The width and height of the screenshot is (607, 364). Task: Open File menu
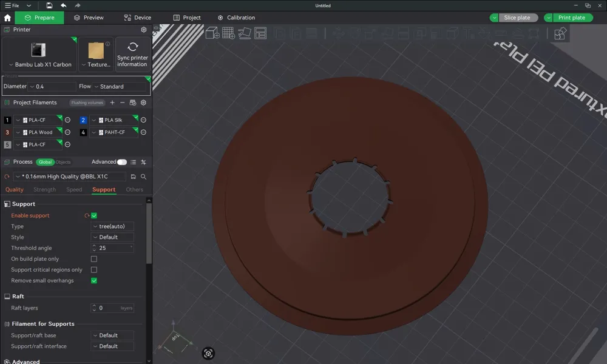(12, 5)
